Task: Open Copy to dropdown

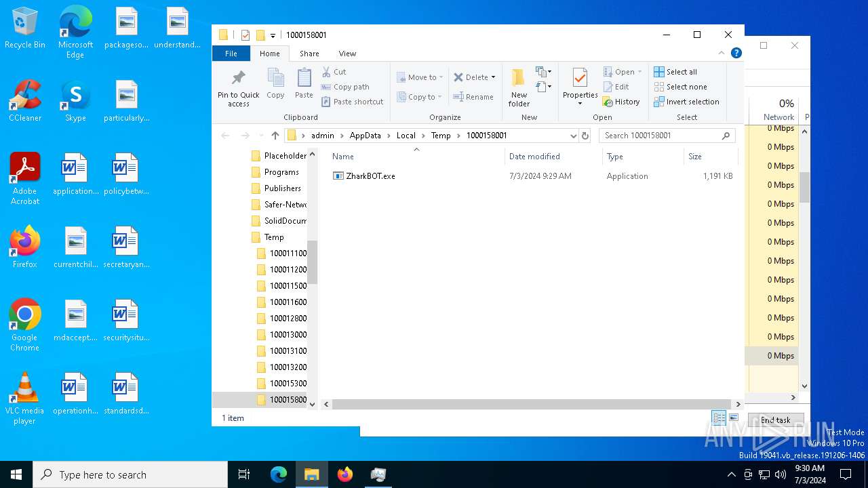Action: point(420,97)
